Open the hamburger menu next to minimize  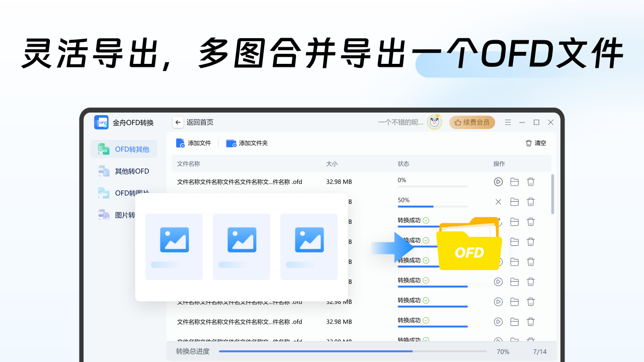(x=508, y=122)
